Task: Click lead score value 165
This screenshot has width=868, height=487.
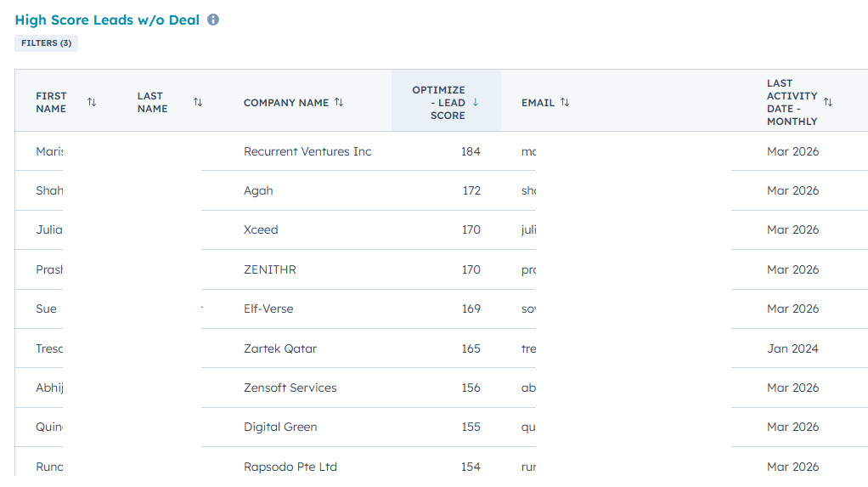Action: 471,349
